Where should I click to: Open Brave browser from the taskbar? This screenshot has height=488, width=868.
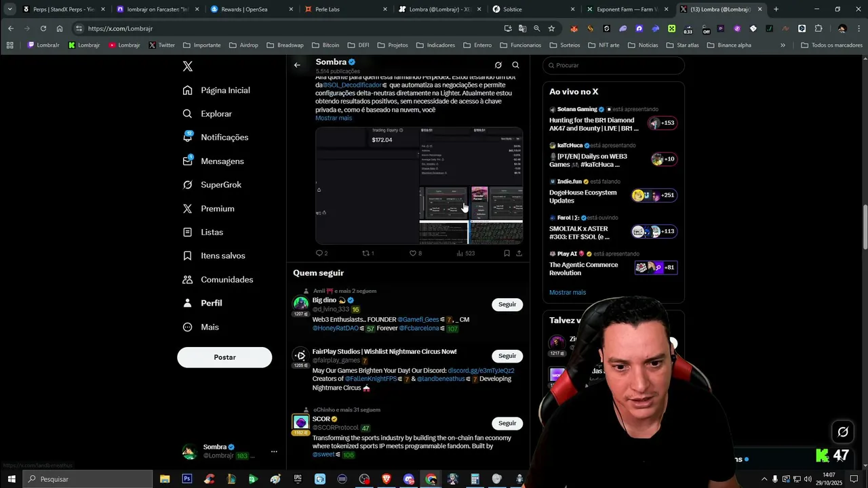click(387, 479)
